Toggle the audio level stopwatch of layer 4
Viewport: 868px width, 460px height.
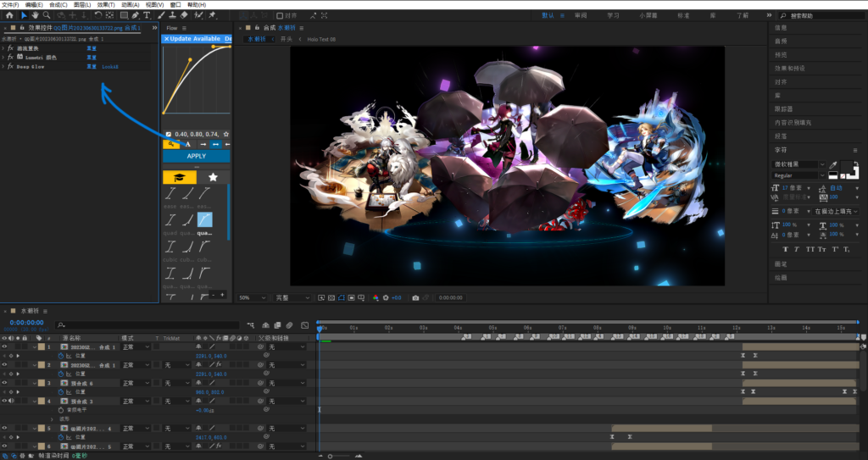[x=61, y=410]
